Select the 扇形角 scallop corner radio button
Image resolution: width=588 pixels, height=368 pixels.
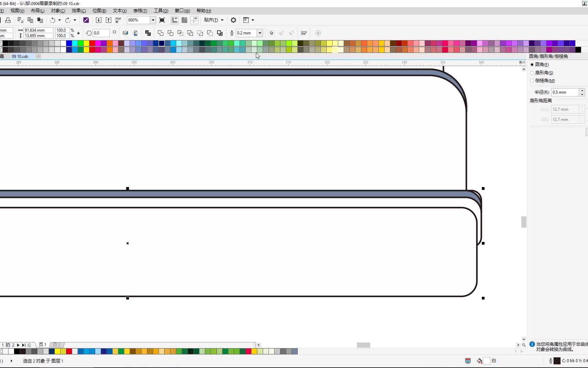pos(532,73)
